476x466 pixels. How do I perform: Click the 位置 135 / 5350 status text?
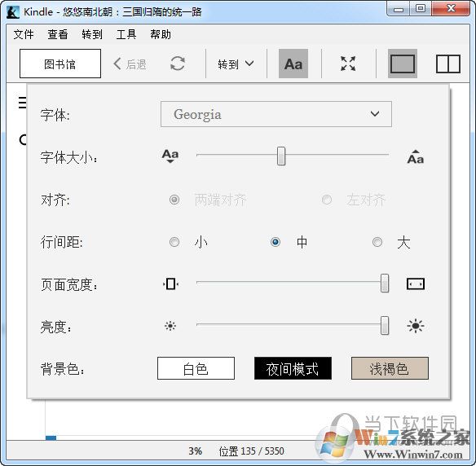pos(251,451)
